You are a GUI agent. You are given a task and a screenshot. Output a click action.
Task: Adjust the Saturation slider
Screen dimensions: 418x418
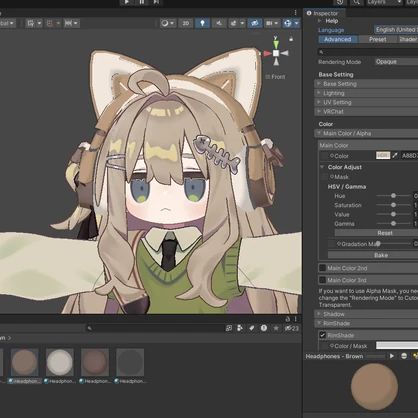click(394, 205)
